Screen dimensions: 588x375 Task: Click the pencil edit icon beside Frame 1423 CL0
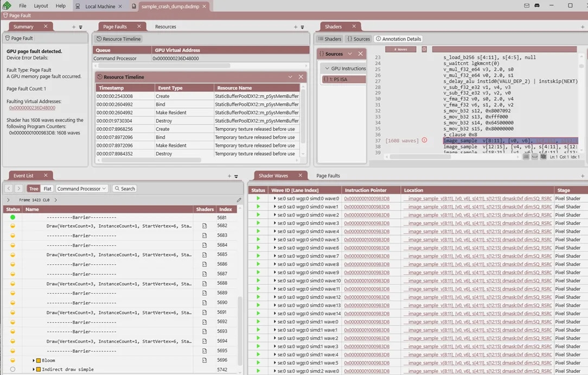(239, 200)
